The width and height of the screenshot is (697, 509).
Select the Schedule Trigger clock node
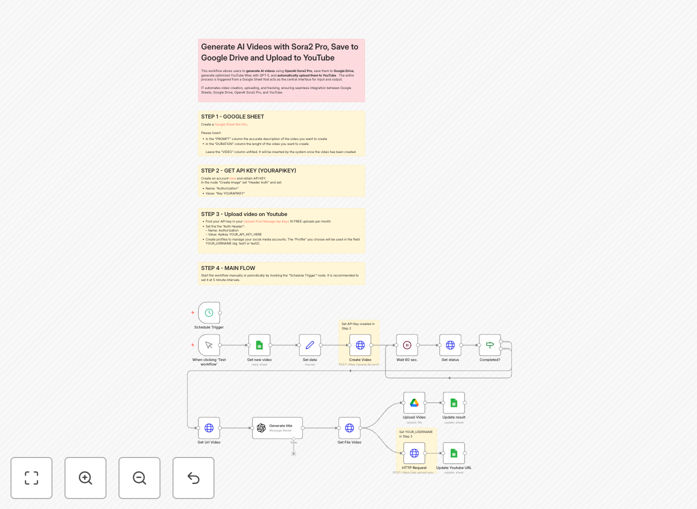coord(209,313)
